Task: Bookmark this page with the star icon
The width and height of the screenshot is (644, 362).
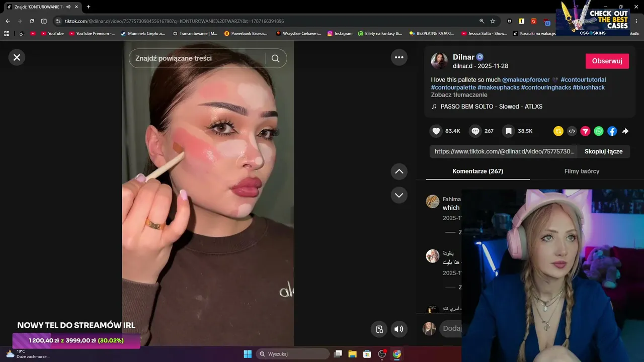Action: coord(493,21)
